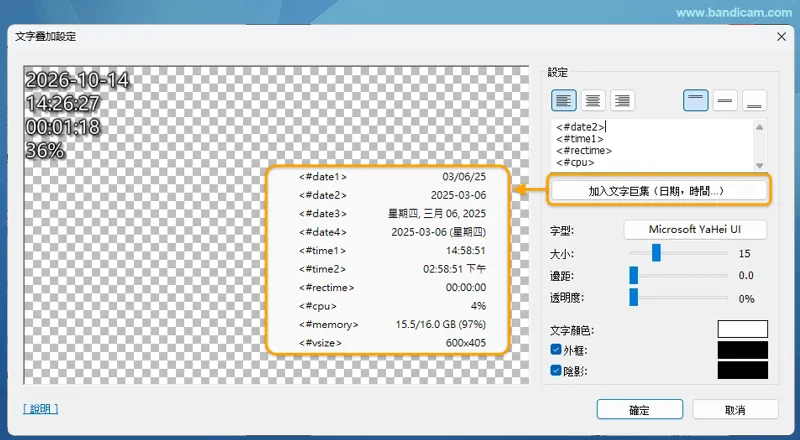Image resolution: width=800 pixels, height=440 pixels.
Task: Click the 2026-10-14 preview date text
Action: point(77,80)
